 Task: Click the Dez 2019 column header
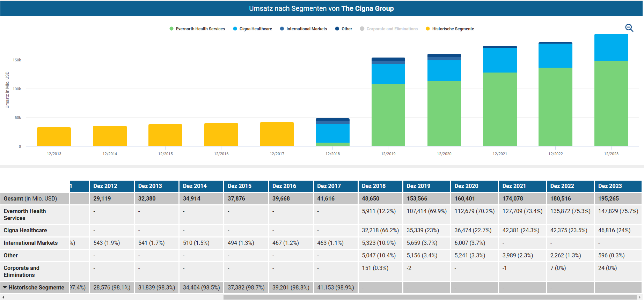tap(426, 186)
